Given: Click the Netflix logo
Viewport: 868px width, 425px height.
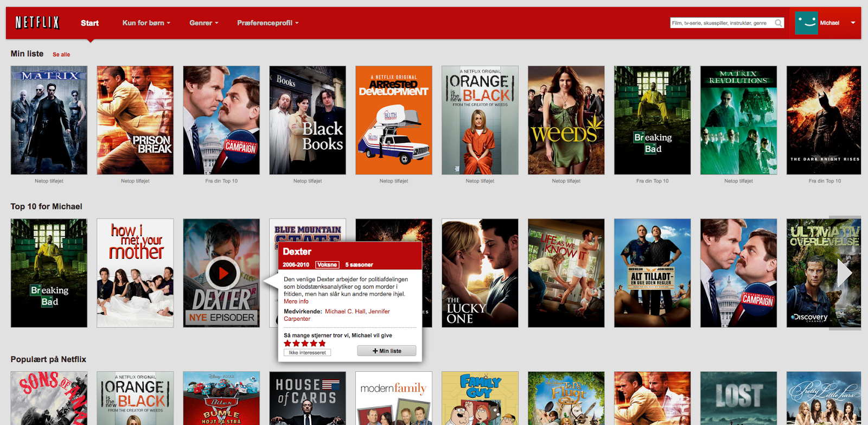Looking at the screenshot, I should (x=37, y=22).
